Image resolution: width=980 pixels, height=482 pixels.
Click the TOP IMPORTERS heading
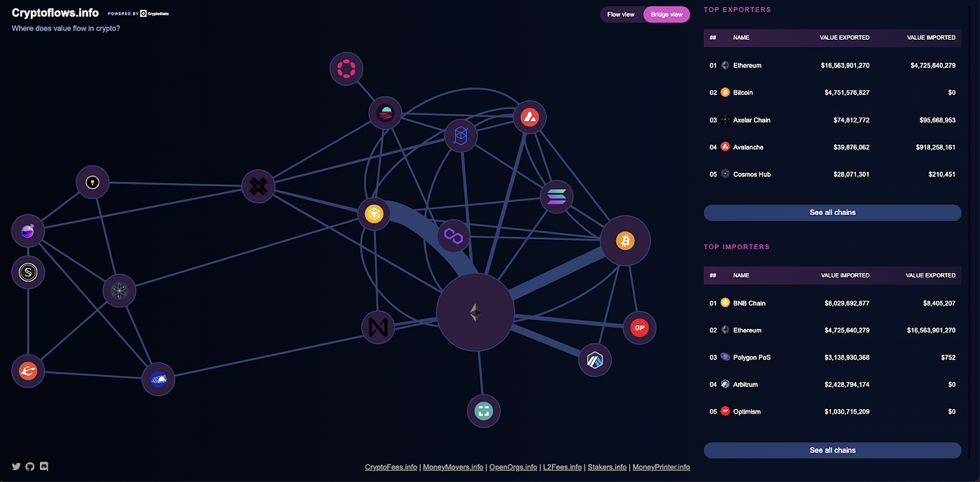pos(736,247)
